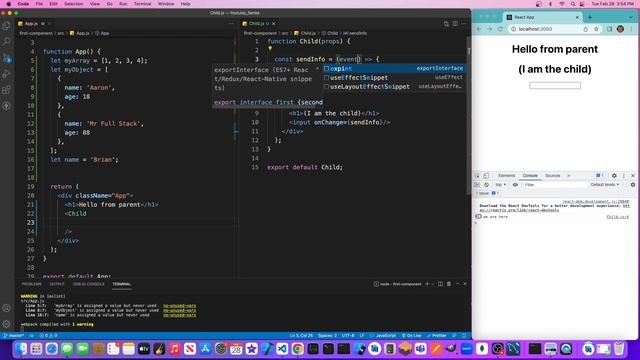Open the Selection menu in the menu bar
This screenshot has width=640, height=360.
(x=73, y=4)
